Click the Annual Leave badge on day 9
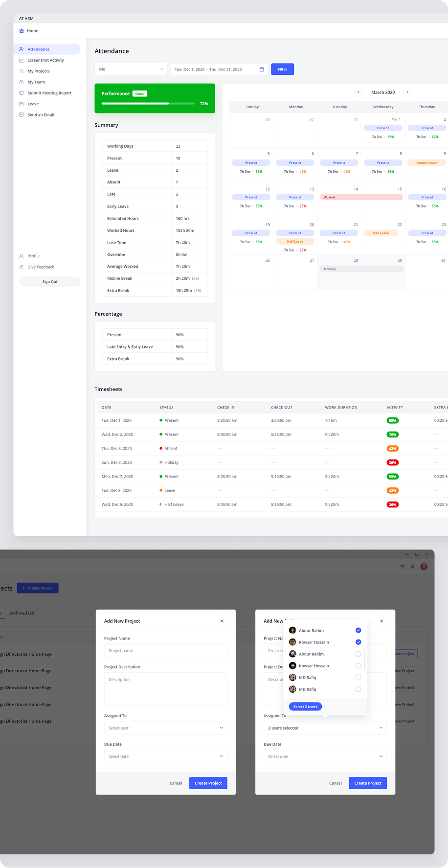This screenshot has width=448, height=868. tap(427, 163)
